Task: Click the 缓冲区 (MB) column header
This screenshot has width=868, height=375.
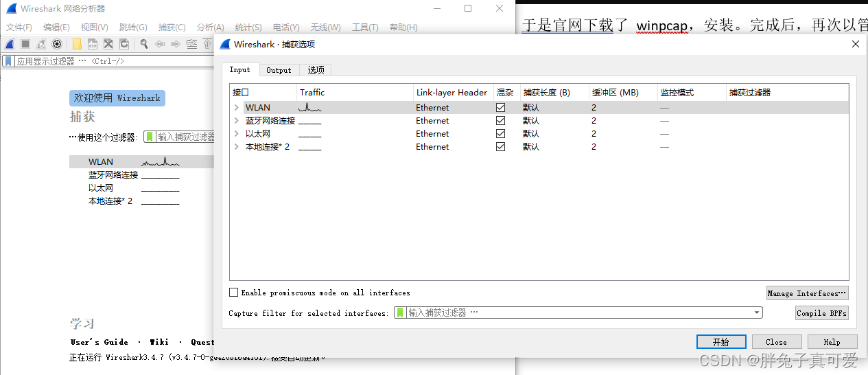Action: pos(622,93)
